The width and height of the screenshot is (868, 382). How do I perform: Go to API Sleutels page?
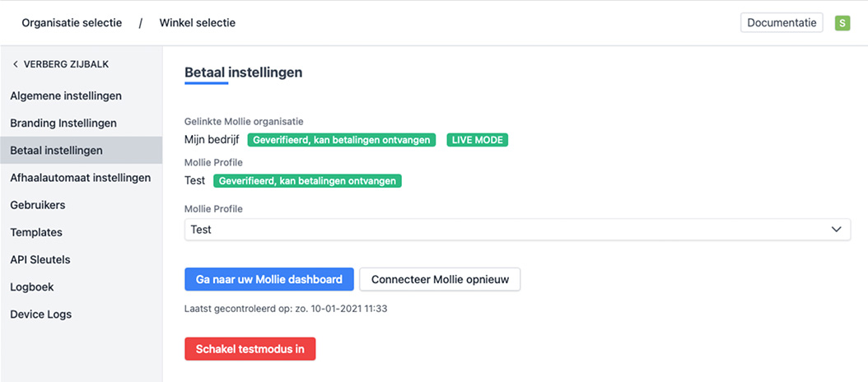pyautogui.click(x=40, y=259)
